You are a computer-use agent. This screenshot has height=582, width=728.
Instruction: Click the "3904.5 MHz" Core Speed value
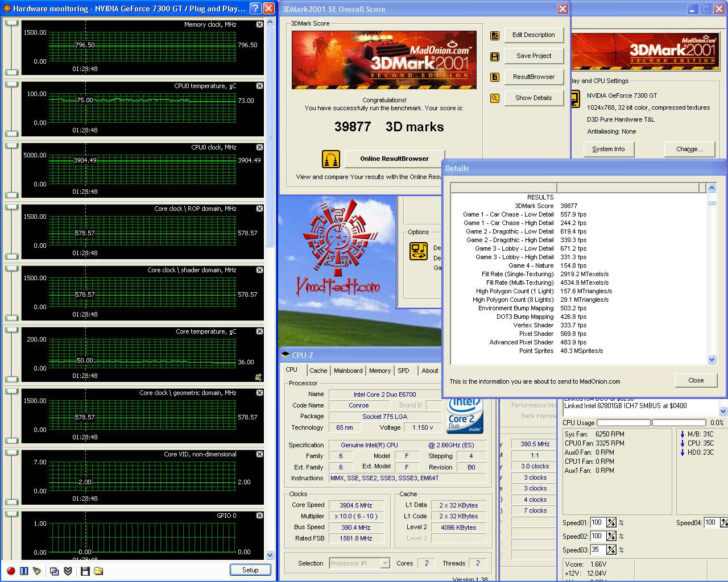point(356,505)
